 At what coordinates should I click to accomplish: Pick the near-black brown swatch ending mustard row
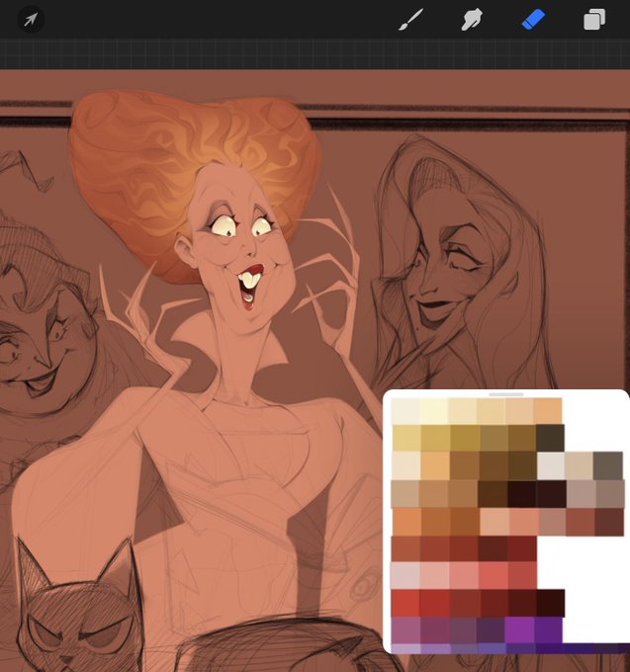[x=550, y=438]
